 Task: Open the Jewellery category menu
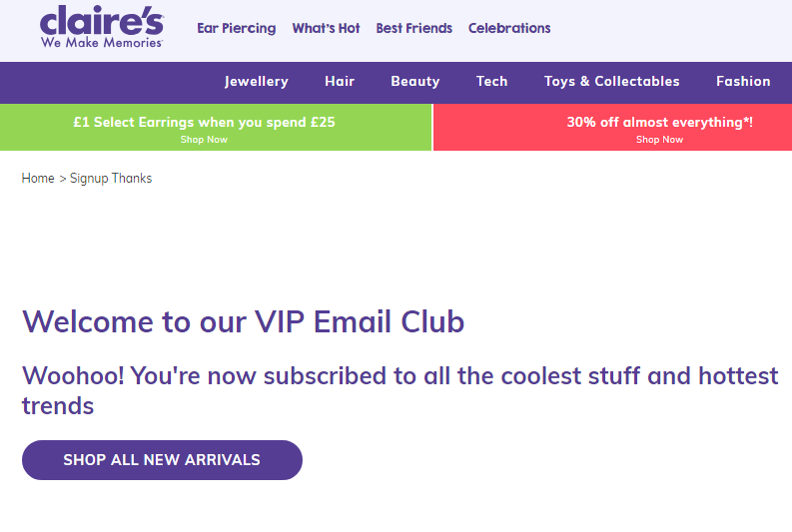(x=256, y=81)
